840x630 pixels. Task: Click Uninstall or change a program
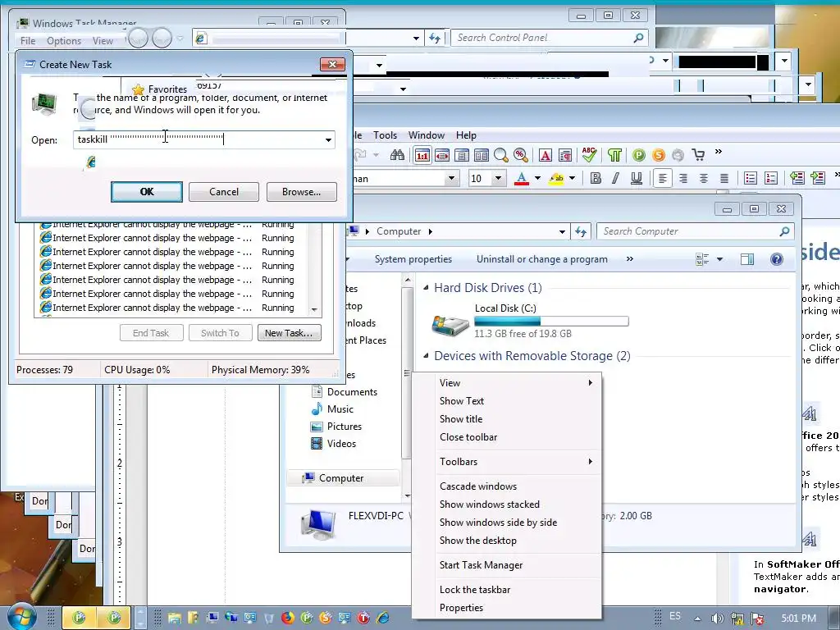pos(542,259)
